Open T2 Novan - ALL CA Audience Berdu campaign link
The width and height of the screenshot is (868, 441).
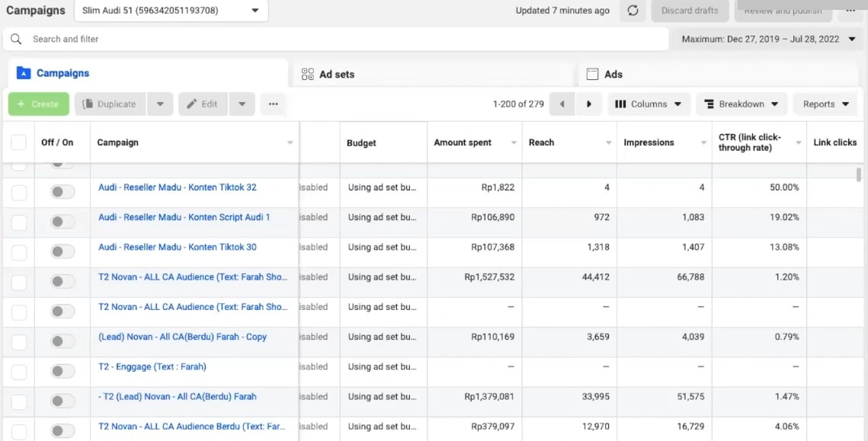pyautogui.click(x=192, y=427)
